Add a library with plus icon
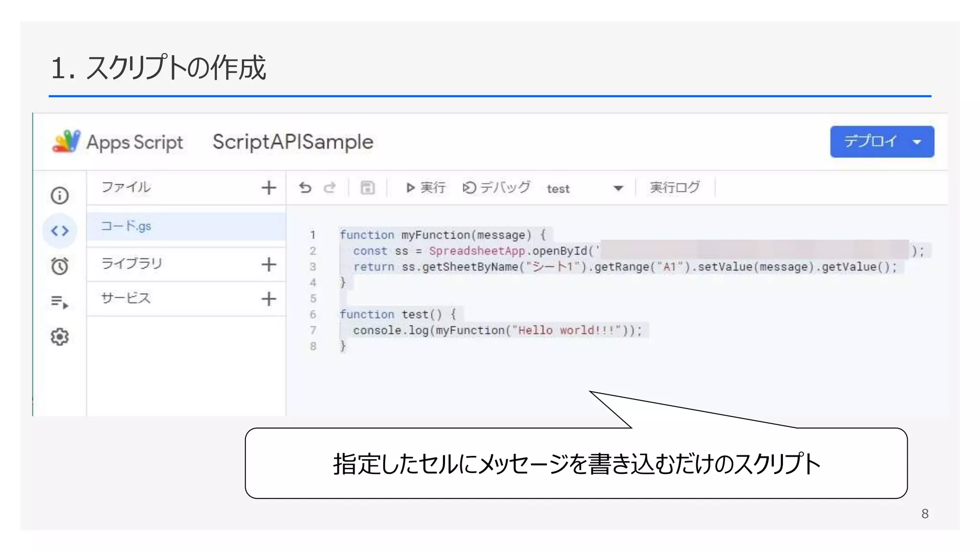 click(269, 264)
